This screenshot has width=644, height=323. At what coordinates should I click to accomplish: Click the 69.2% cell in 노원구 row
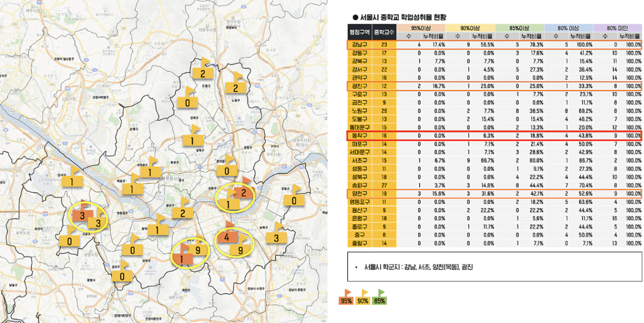tap(585, 111)
